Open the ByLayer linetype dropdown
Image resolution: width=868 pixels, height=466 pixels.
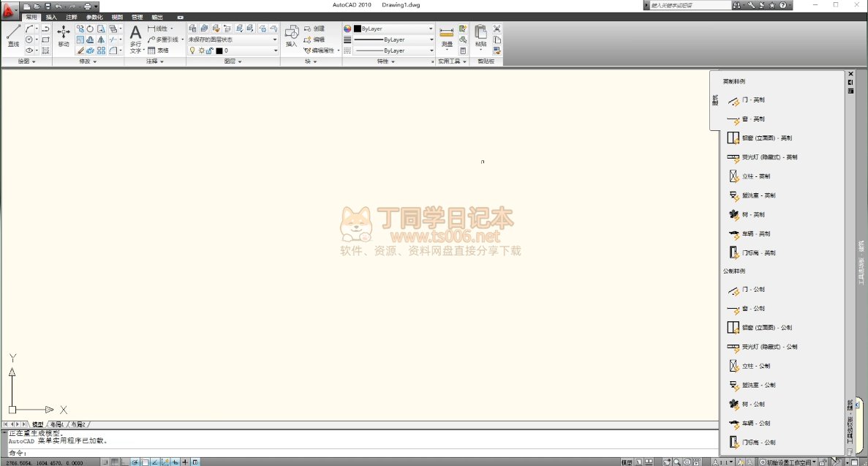[x=393, y=50]
